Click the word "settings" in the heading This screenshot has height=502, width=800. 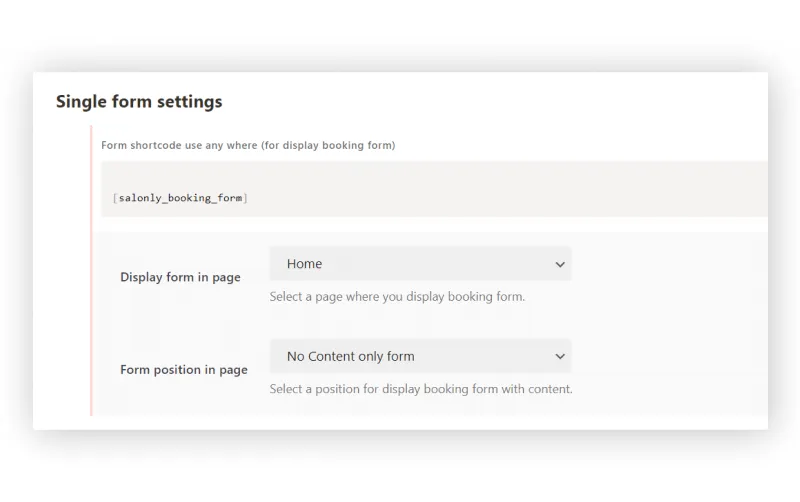click(x=189, y=102)
